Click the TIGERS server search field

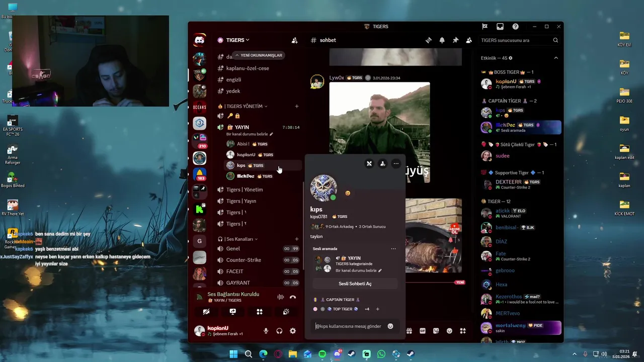pyautogui.click(x=519, y=40)
